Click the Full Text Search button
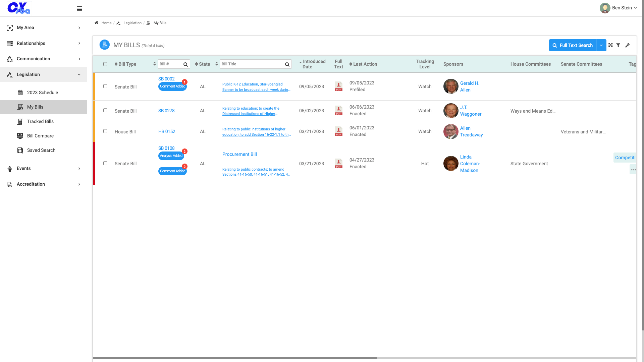Screen dimensions: 644x362 [572, 45]
